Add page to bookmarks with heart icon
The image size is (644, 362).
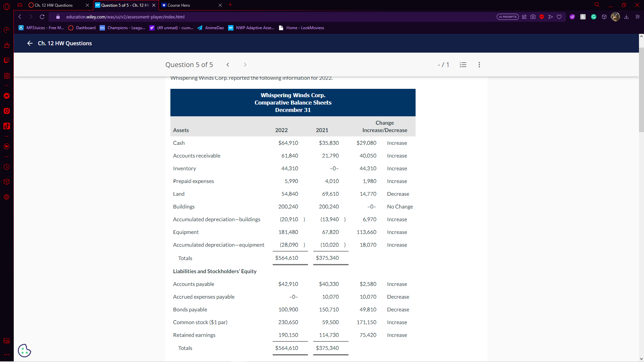pyautogui.click(x=559, y=17)
